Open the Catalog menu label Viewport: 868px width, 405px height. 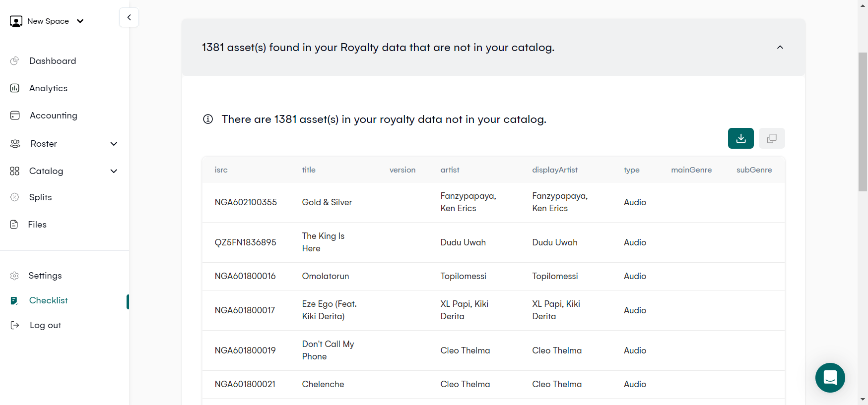46,171
